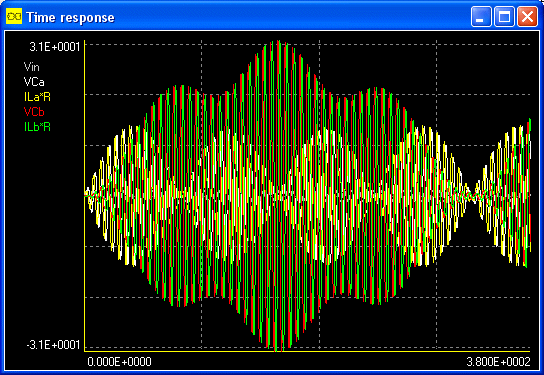Maximize the Time response window

(504, 16)
